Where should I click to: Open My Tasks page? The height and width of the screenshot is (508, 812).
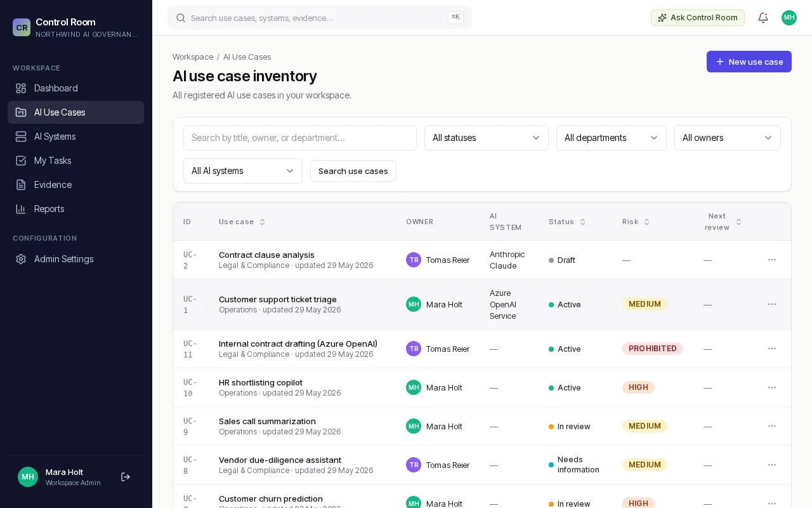(76, 161)
